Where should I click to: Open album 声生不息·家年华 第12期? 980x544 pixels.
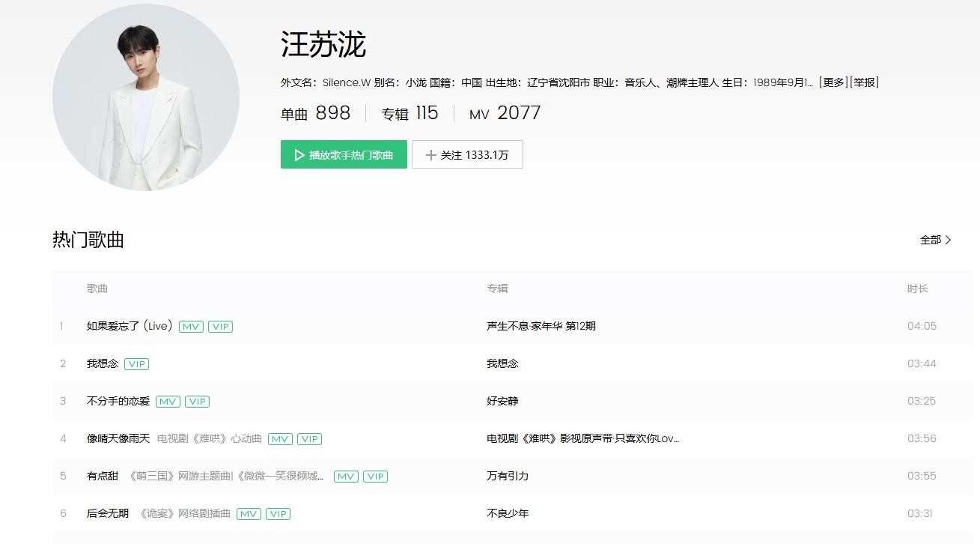[x=541, y=326]
